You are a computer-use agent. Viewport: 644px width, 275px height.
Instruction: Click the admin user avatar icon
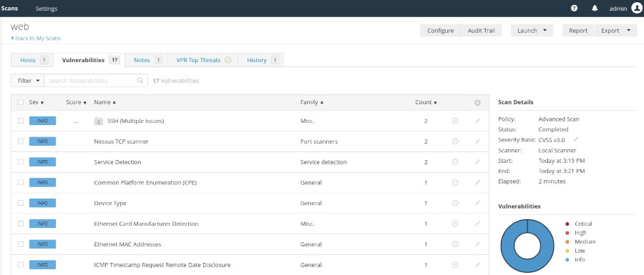click(x=636, y=8)
